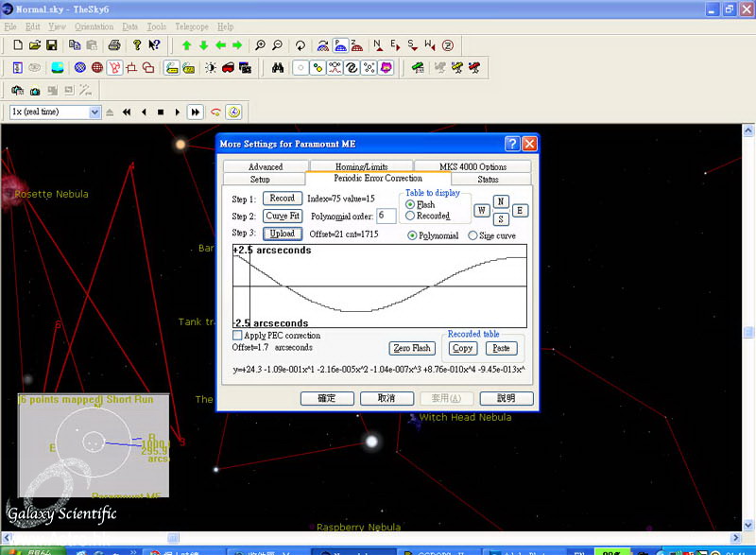This screenshot has height=555, width=756.
Task: Click the context Help question-arrow icon
Action: [x=154, y=44]
